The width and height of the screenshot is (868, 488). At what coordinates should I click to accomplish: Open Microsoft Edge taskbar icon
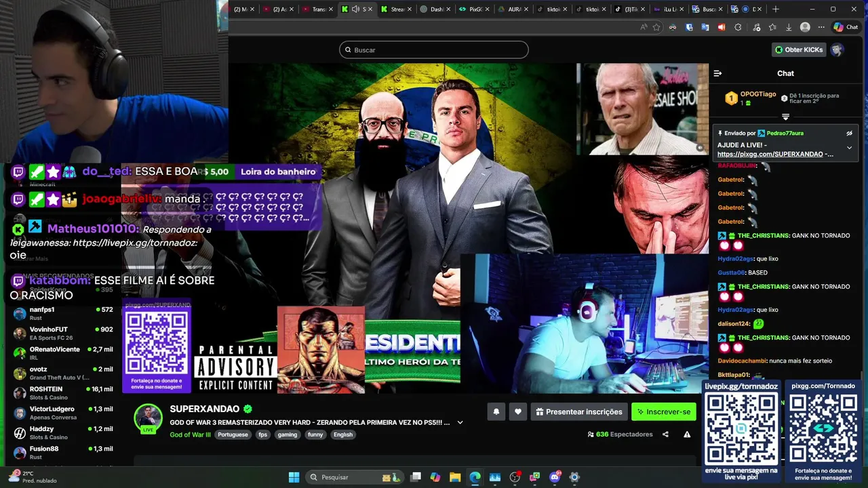[475, 477]
